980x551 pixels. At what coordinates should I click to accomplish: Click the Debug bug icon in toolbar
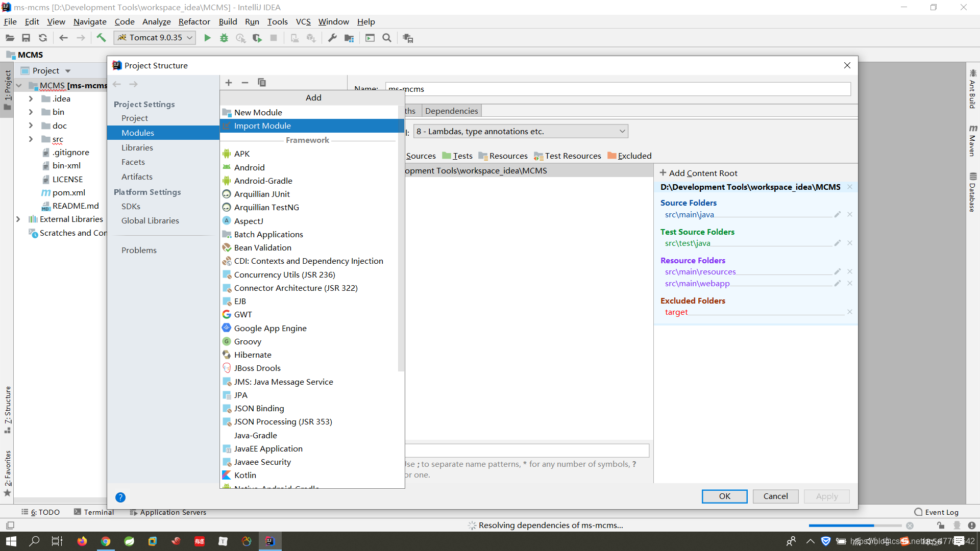pos(224,38)
